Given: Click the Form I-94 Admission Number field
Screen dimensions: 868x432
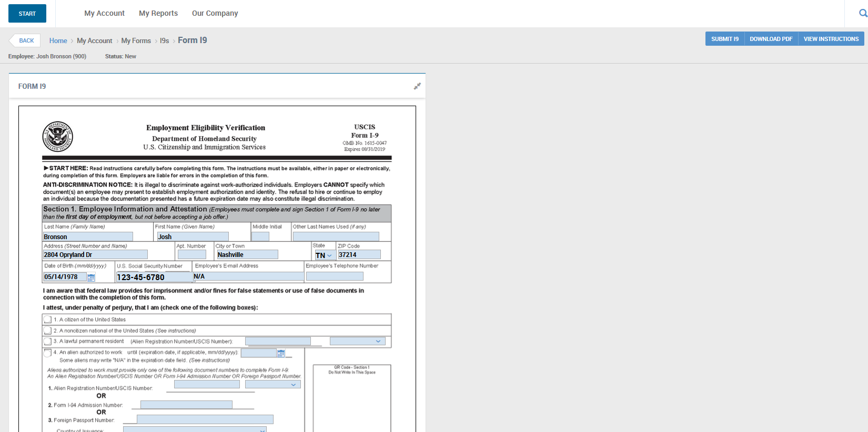Looking at the screenshot, I should 186,405.
